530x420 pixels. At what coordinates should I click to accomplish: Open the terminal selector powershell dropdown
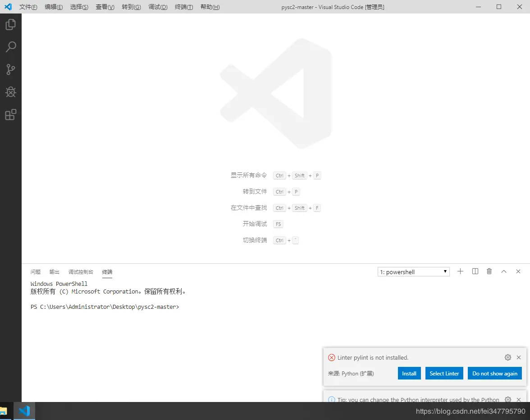pos(413,272)
